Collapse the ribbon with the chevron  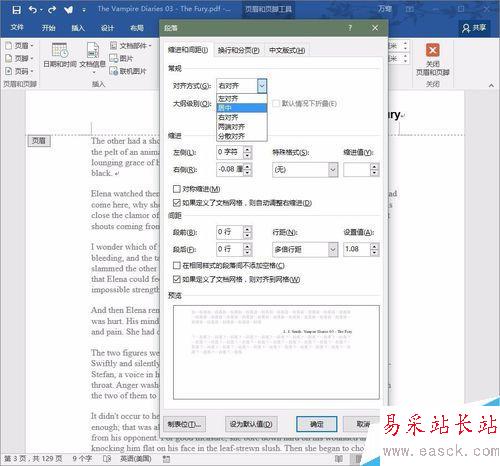pyautogui.click(x=491, y=86)
